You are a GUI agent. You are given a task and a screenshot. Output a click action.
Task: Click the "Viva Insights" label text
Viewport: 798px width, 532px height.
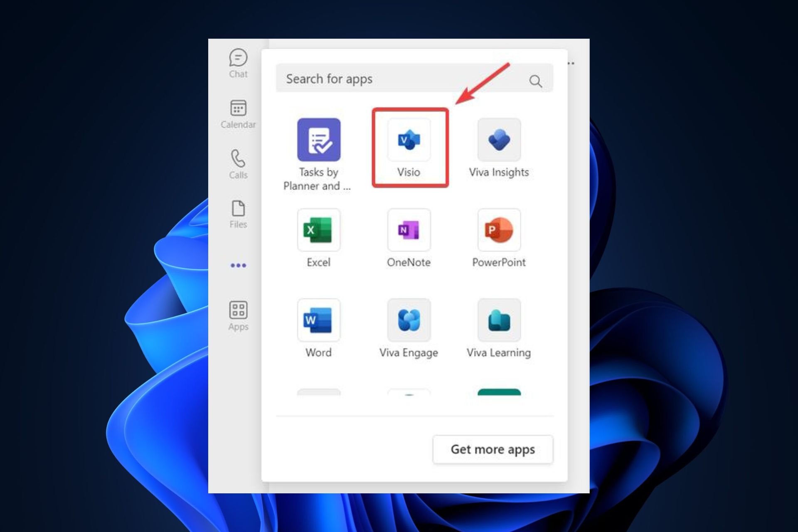coord(499,172)
